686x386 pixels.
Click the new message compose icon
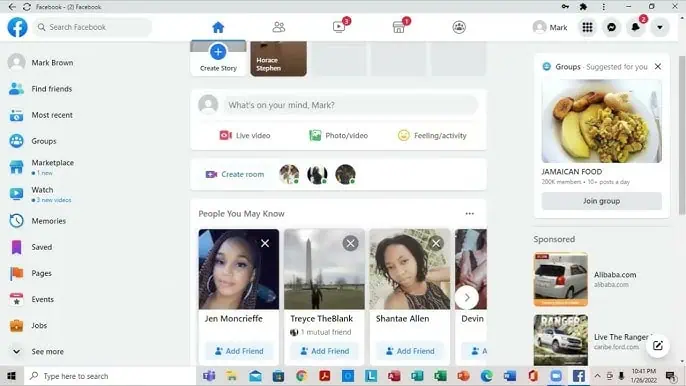658,346
